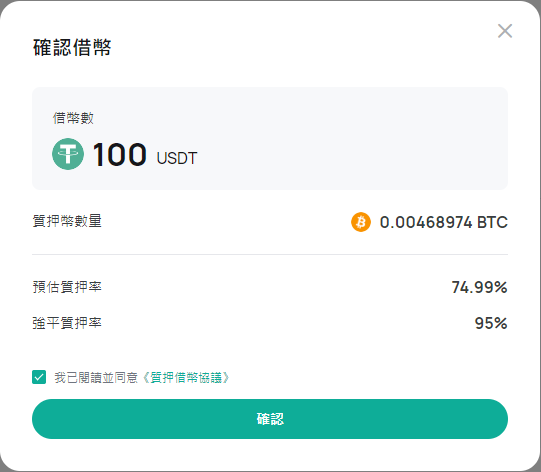Click the 確認借幣 dialog title
The width and height of the screenshot is (541, 472).
[x=72, y=47]
